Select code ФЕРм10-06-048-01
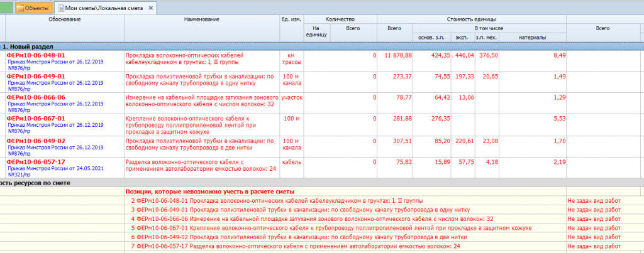The width and height of the screenshot is (644, 253). pyautogui.click(x=36, y=55)
